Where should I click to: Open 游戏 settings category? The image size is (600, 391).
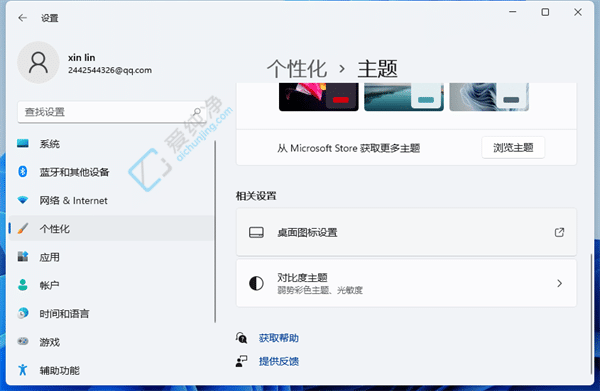click(111, 342)
